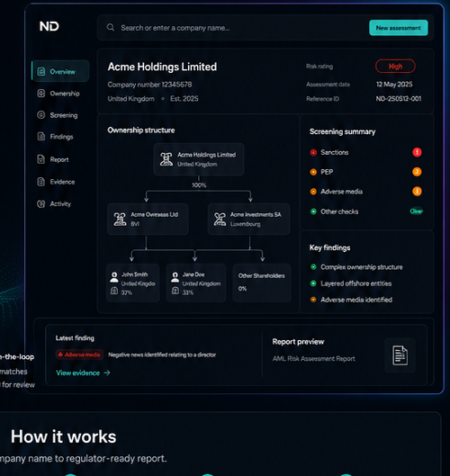Click the Report sidebar icon
This screenshot has height=476, width=450.
pyautogui.click(x=41, y=159)
